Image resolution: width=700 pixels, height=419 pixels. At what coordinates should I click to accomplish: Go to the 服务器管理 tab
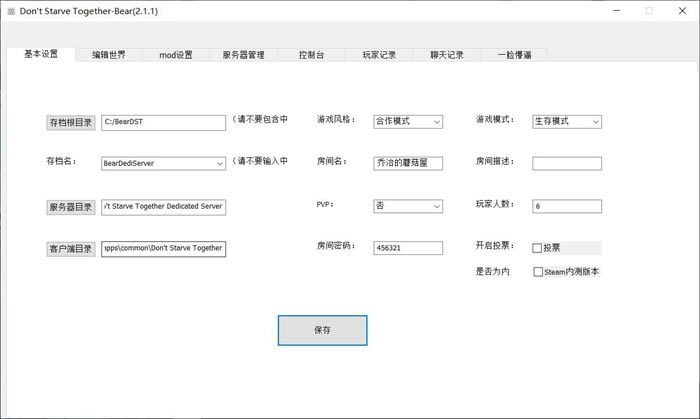click(x=244, y=55)
